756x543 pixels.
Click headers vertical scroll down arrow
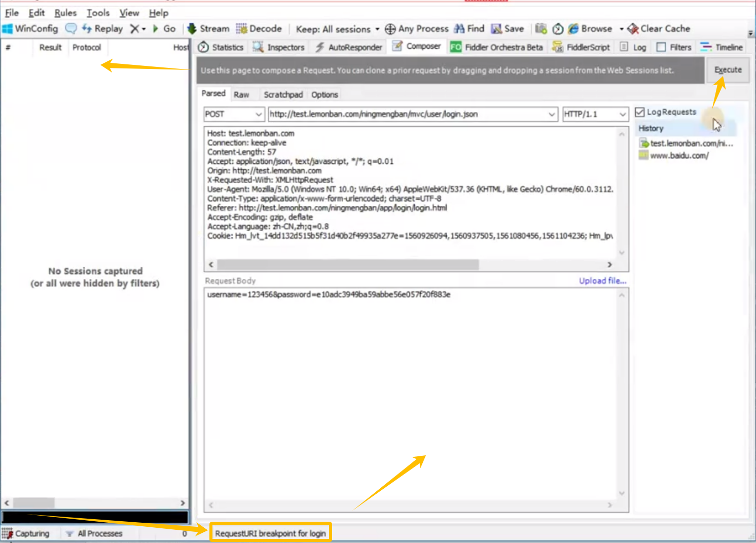click(x=622, y=252)
